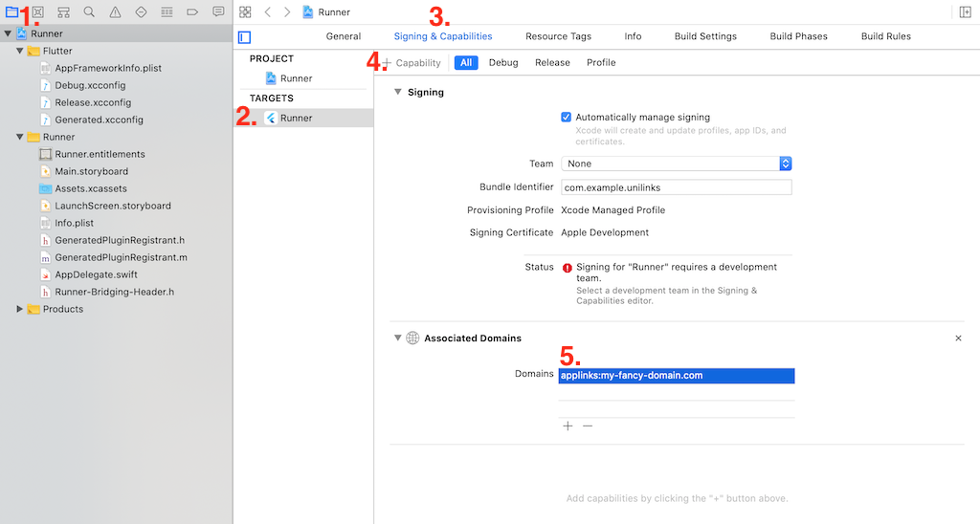980x524 pixels.
Task: Click the Bundle Identifier field
Action: pos(677,187)
